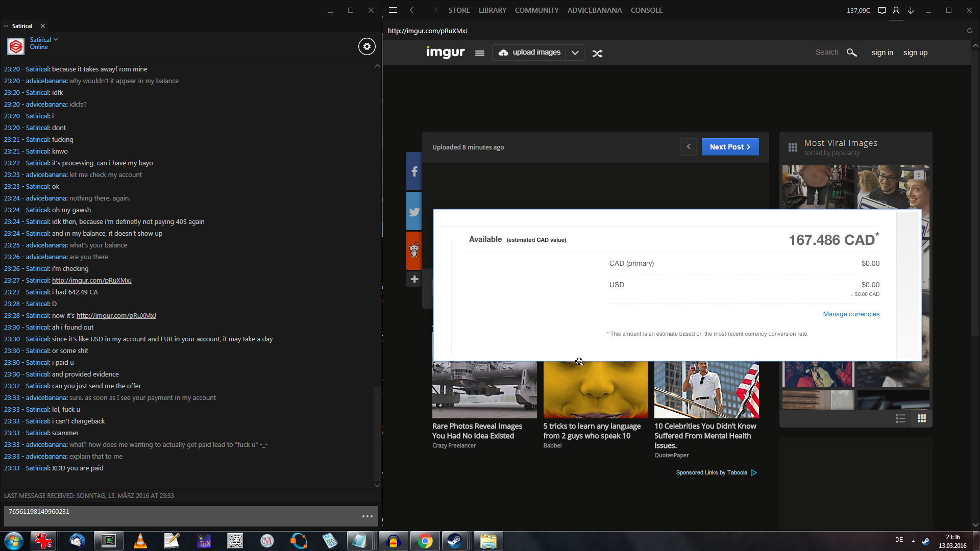
Task: Open the imgur hamburger menu
Action: tap(479, 53)
